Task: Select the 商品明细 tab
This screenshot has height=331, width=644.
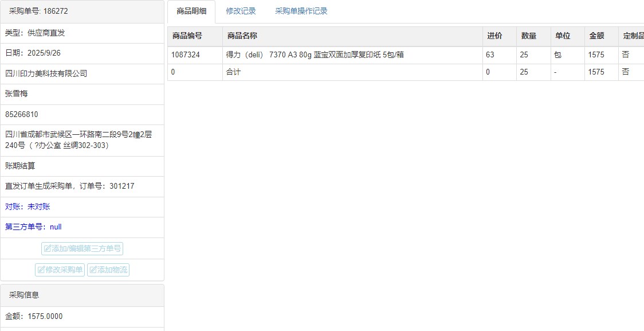Action: point(191,11)
